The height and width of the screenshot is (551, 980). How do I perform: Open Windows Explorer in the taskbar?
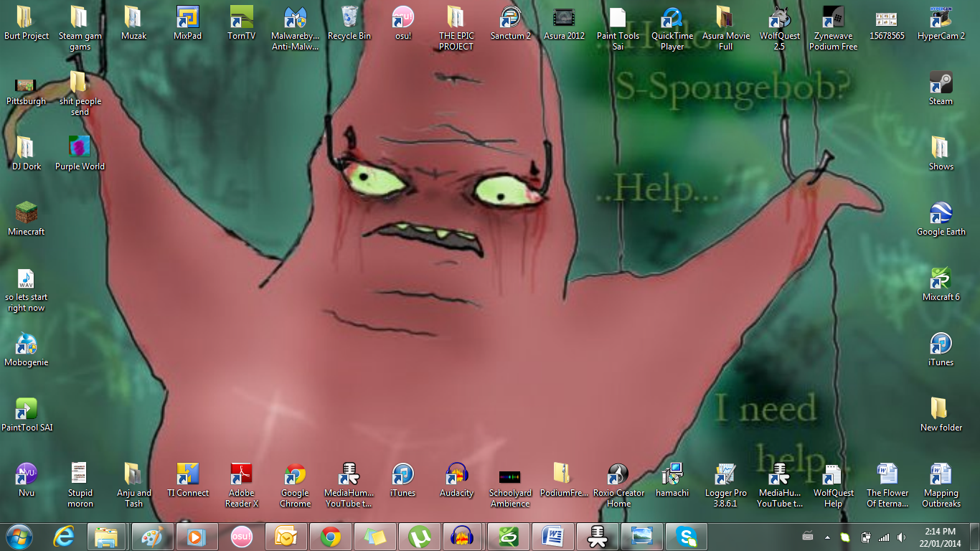click(x=107, y=537)
